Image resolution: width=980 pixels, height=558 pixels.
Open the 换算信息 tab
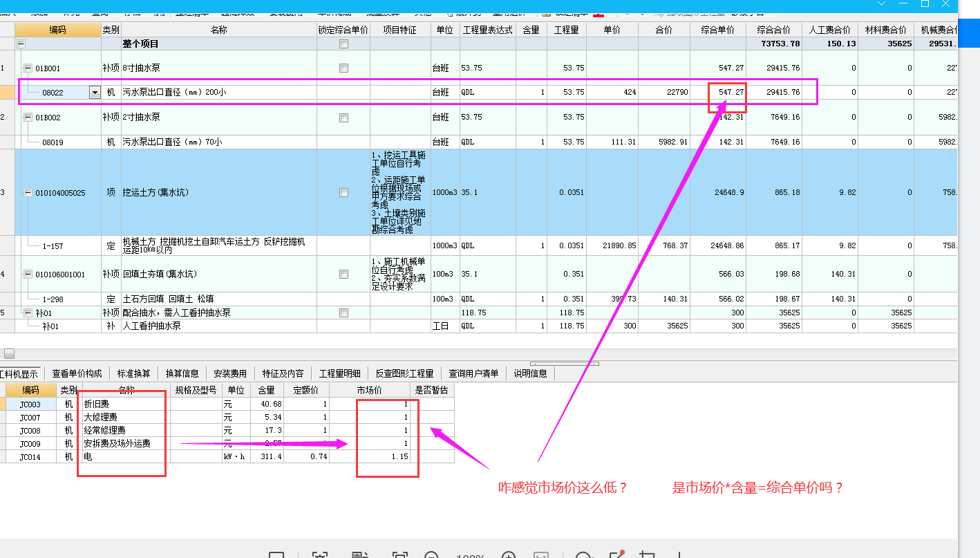pyautogui.click(x=182, y=373)
